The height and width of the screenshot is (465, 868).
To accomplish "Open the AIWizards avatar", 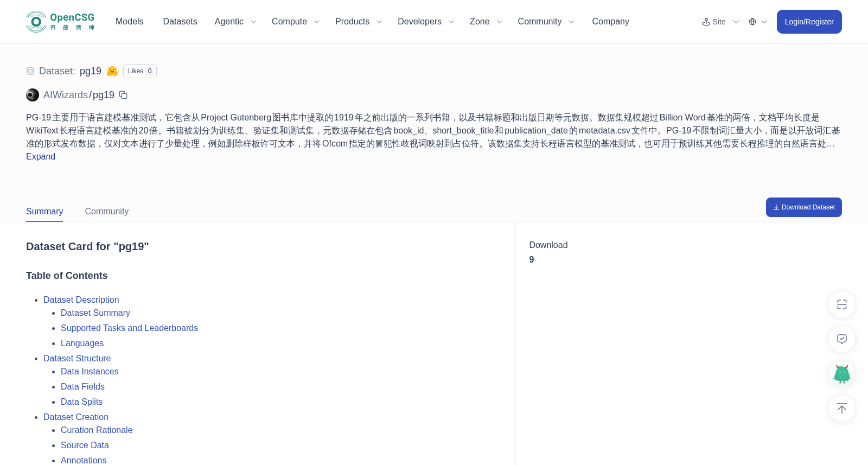I will 33,95.
